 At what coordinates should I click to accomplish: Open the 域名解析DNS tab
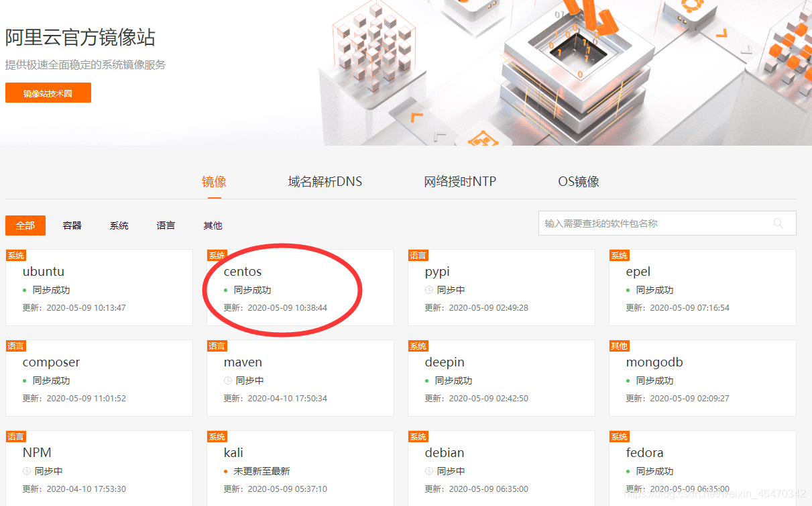[x=325, y=181]
